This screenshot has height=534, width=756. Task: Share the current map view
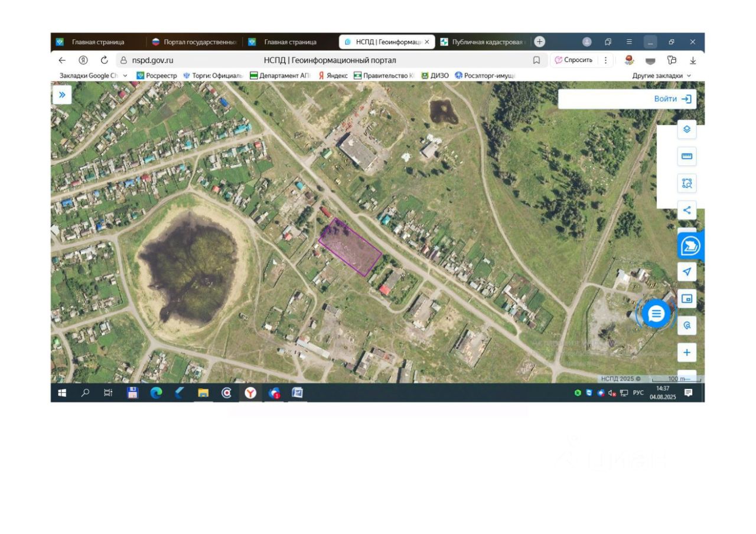(687, 210)
